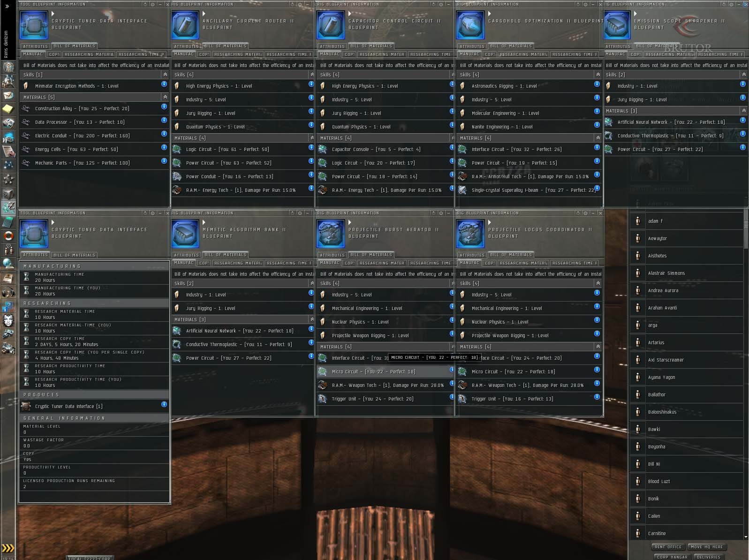749x560 pixels.
Task: Collapse Skills [2] in Emission Scope Sharpener window
Action: click(x=744, y=75)
